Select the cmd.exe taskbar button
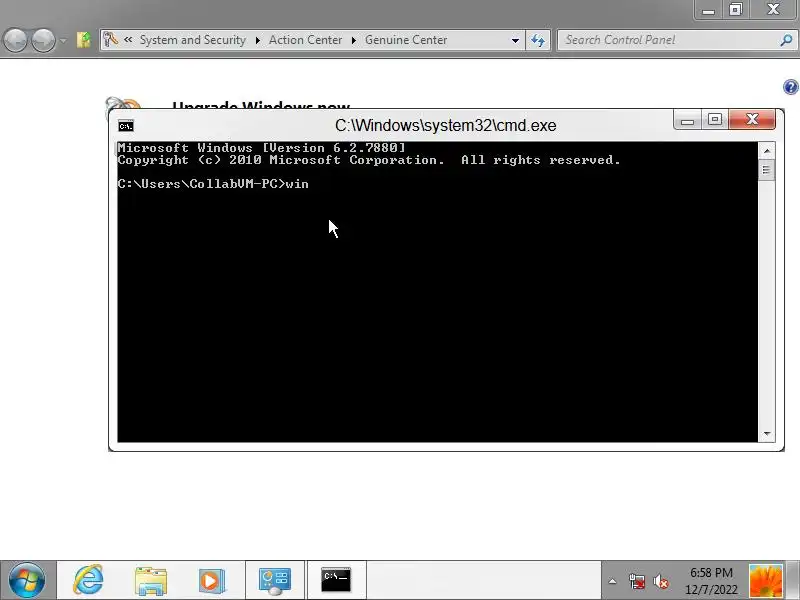This screenshot has width=800, height=600. pos(336,580)
